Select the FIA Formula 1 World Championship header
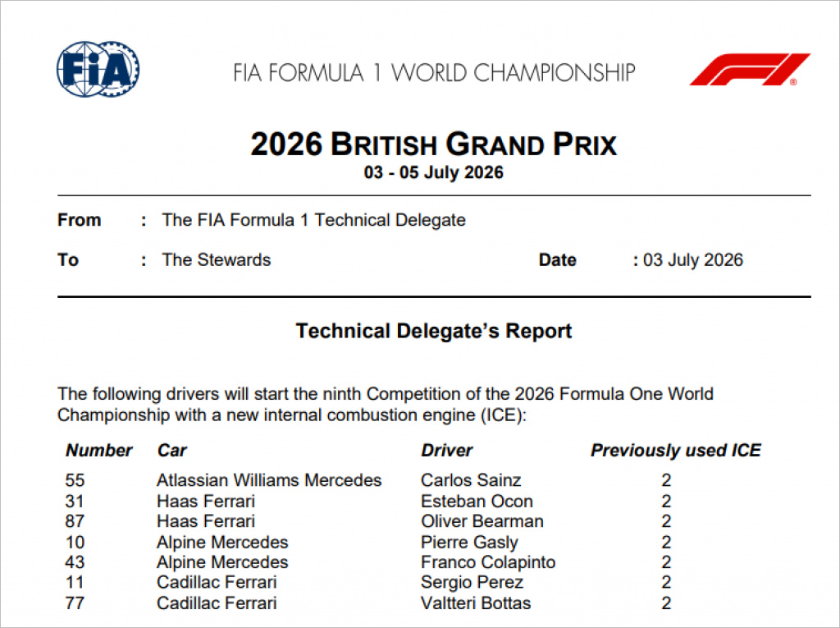840x628 pixels. click(x=434, y=72)
